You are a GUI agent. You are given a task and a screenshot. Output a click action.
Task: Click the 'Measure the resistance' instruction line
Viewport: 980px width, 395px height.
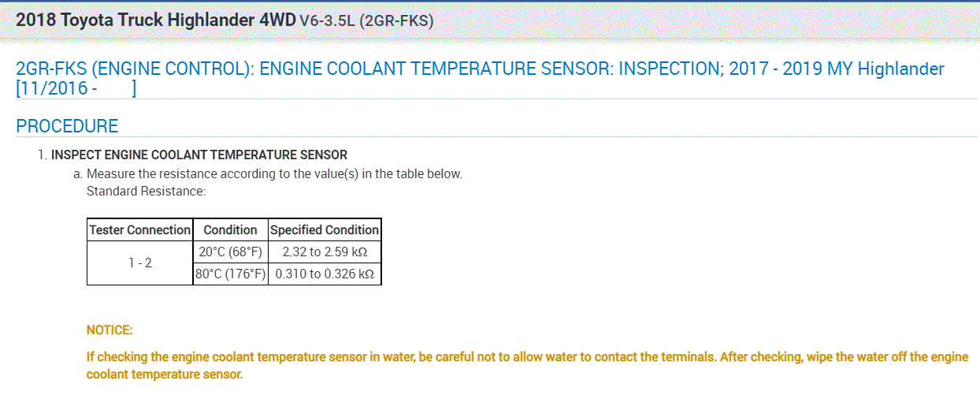click(274, 174)
